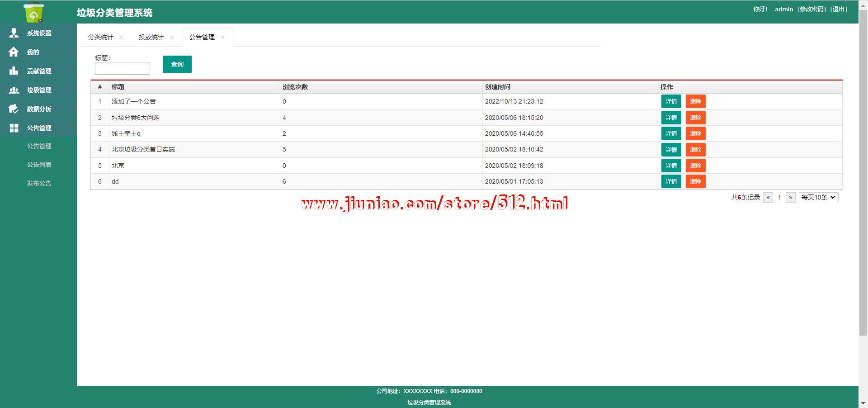Click the tag icon for 数据分析
The image size is (868, 408).
(x=14, y=109)
